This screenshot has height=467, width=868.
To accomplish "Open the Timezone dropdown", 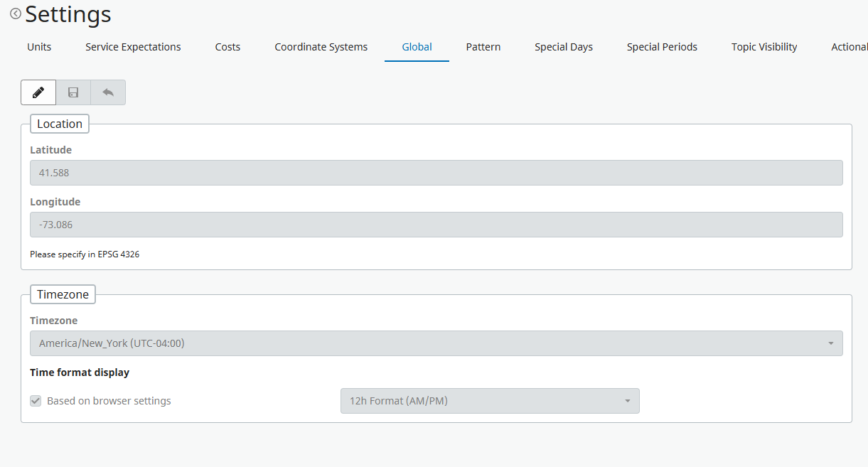I will coord(435,343).
